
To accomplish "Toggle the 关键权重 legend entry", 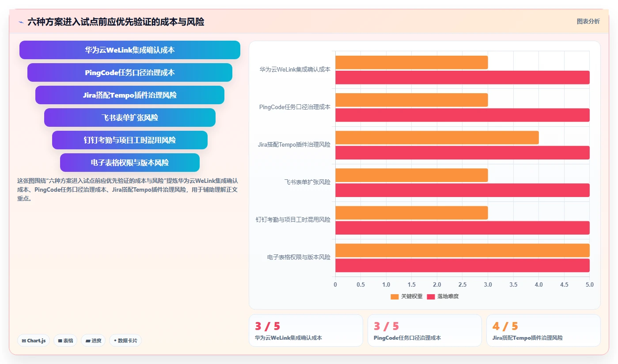I will [x=406, y=296].
